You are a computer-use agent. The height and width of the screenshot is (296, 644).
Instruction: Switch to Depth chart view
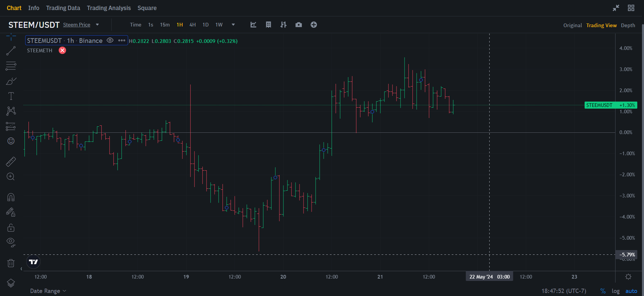[628, 25]
